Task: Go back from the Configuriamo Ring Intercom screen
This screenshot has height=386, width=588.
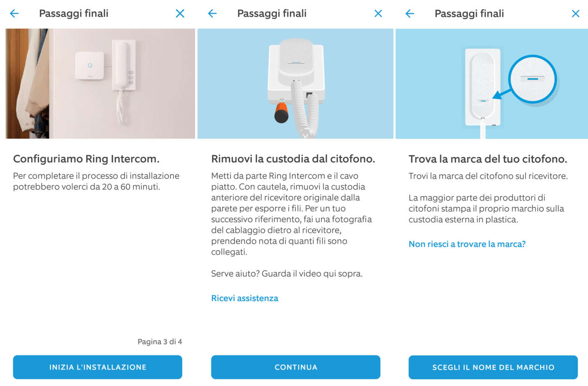Action: point(14,13)
